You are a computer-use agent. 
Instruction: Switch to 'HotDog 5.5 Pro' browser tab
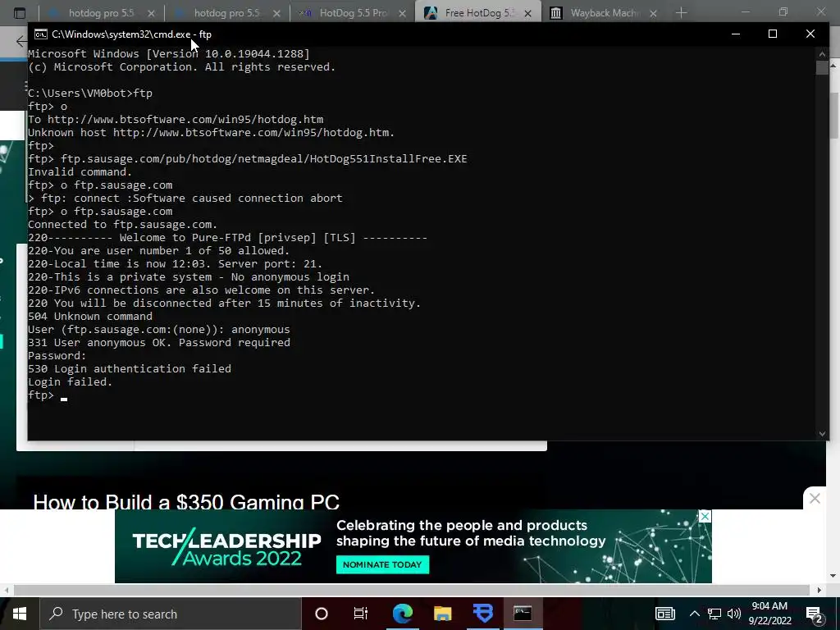(353, 13)
